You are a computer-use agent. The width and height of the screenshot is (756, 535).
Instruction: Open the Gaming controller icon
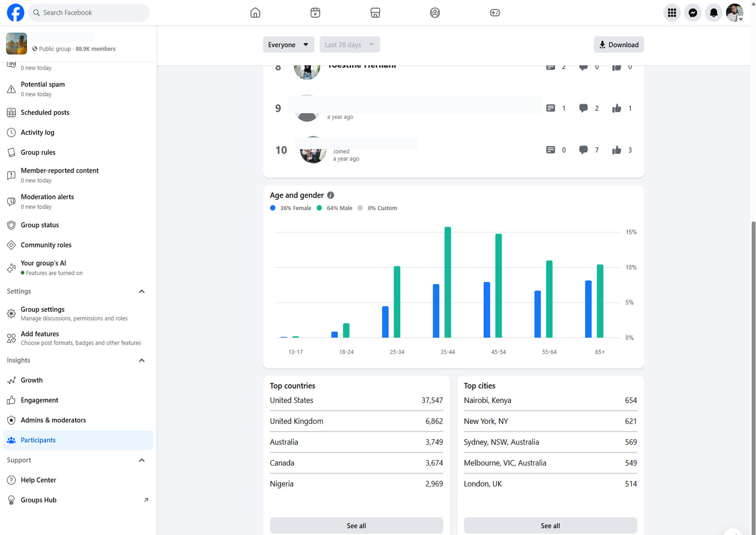(x=494, y=13)
